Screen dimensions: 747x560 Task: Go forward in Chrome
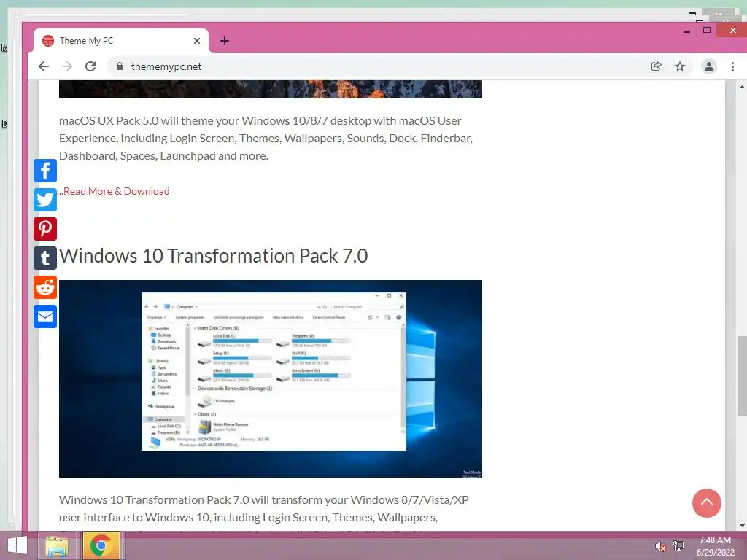(x=67, y=66)
